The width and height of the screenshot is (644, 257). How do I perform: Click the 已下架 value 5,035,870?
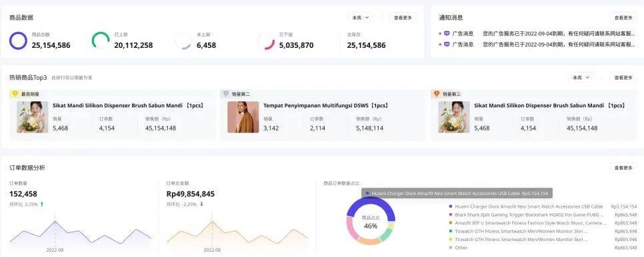pos(296,45)
